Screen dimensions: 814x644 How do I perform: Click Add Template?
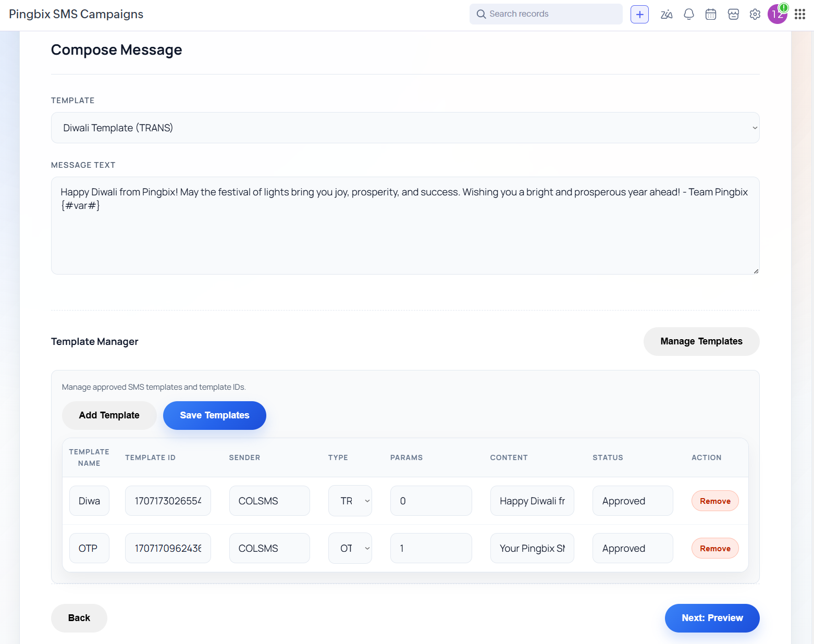109,415
